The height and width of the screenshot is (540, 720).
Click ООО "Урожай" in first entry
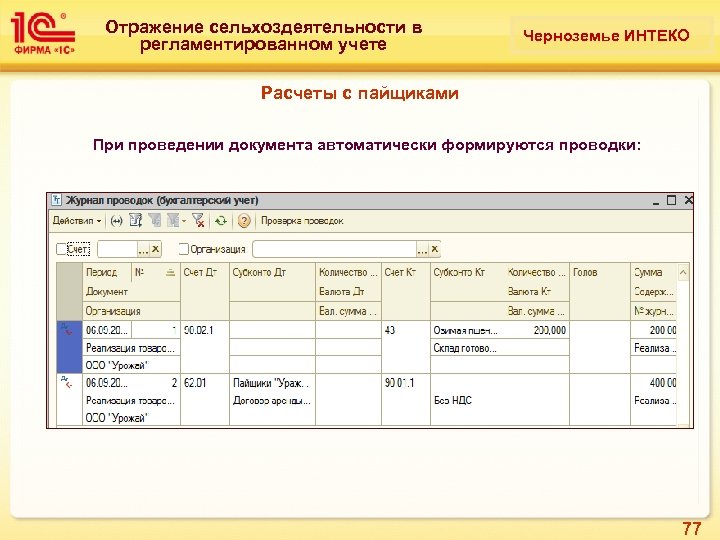(131, 366)
